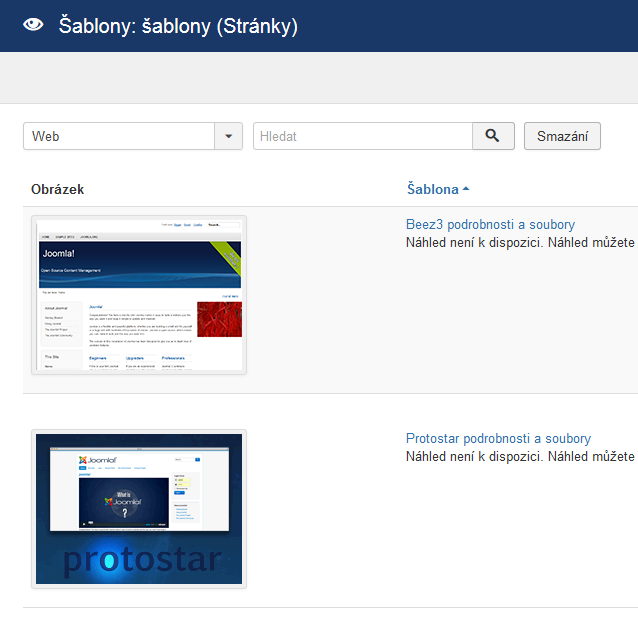638x638 pixels.
Task: Click the eye icon in the header
Action: 33,26
